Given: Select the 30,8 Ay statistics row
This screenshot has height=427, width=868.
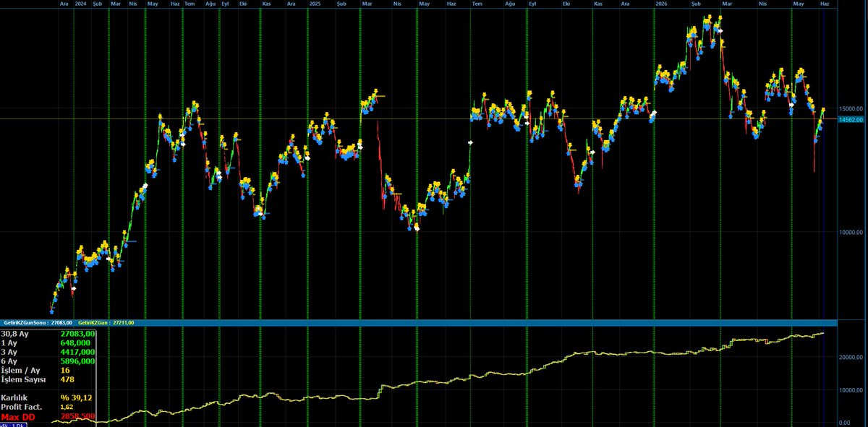Looking at the screenshot, I should tap(48, 334).
